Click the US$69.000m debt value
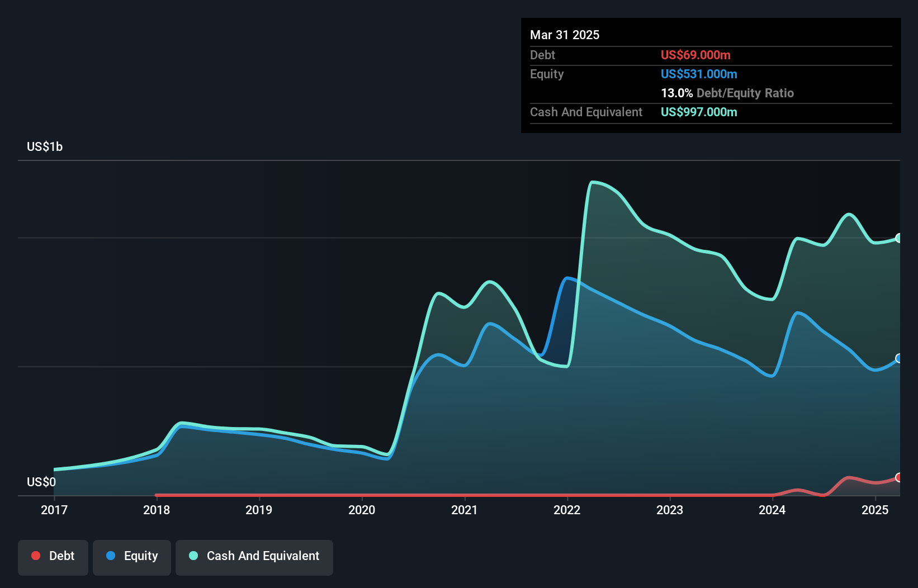Viewport: 918px width, 588px height. click(695, 55)
